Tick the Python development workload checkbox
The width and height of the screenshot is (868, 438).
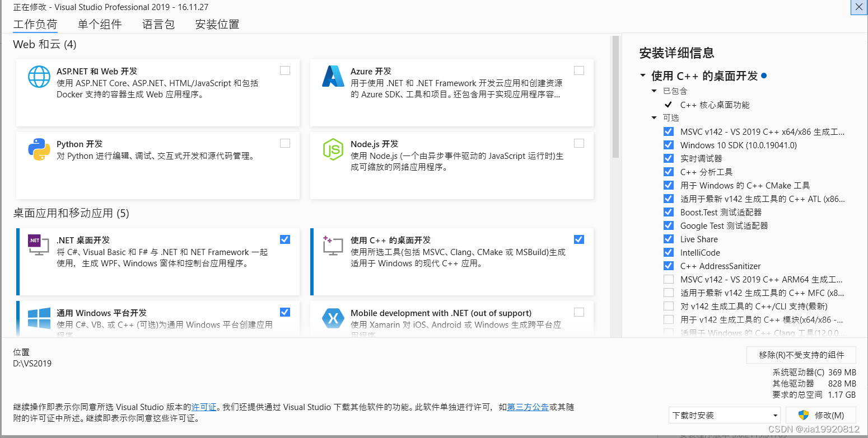pos(285,143)
